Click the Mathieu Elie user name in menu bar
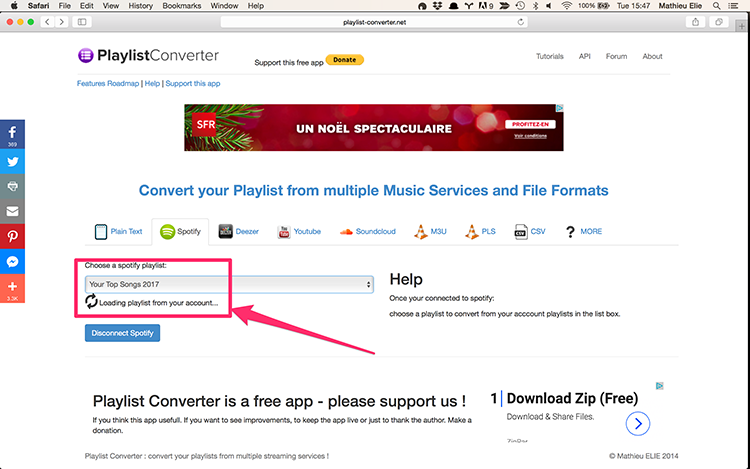This screenshot has width=750, height=469. (680, 6)
